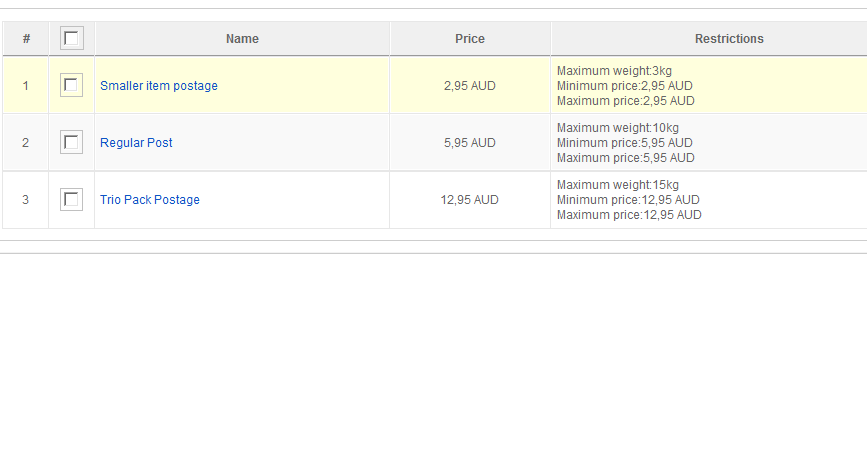This screenshot has width=867, height=460.
Task: Check the box for Trio Pack Postage
Action: pos(71,199)
